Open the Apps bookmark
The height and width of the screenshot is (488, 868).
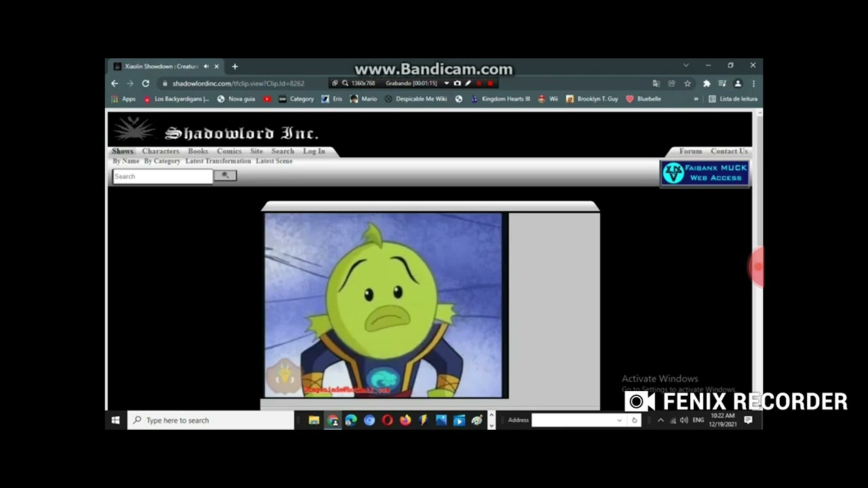coord(123,99)
